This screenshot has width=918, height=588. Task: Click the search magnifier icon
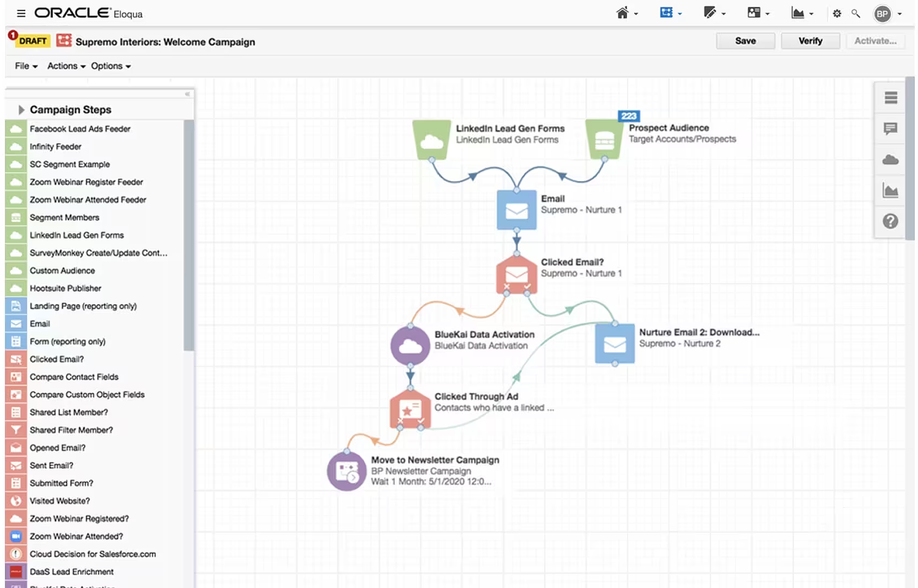(x=856, y=13)
